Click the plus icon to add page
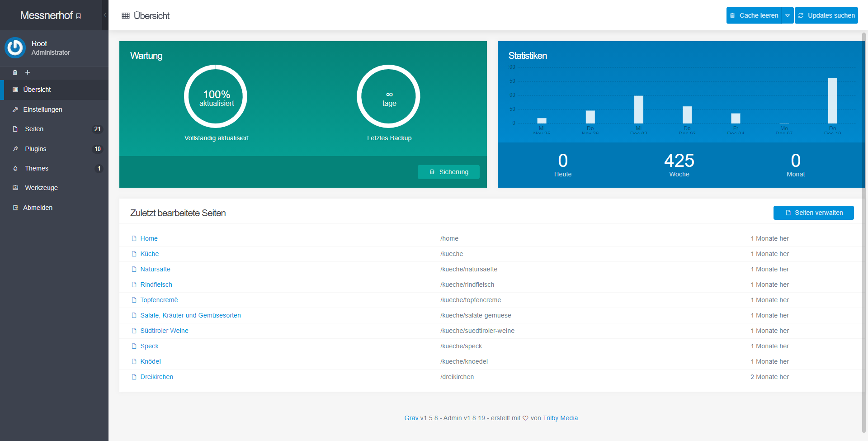The width and height of the screenshot is (868, 441). (28, 72)
